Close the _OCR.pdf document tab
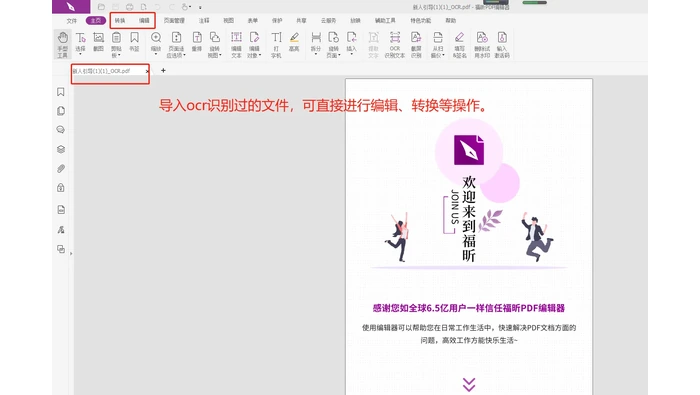 pos(147,71)
